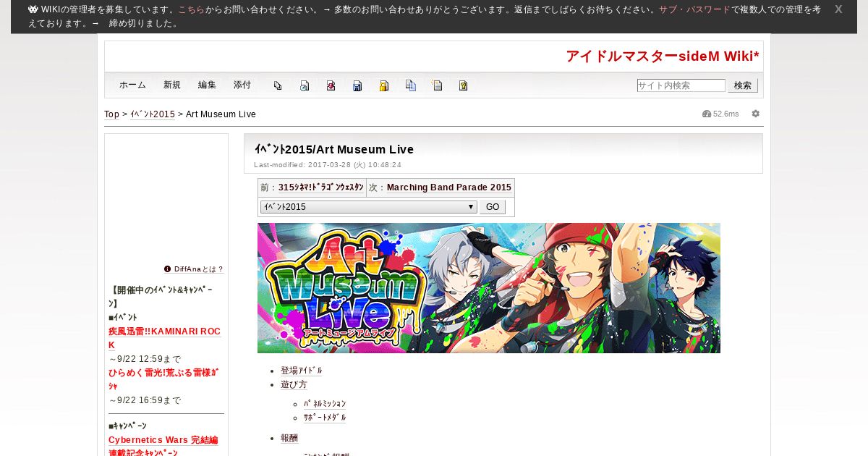Open the ホーム menu item

pyautogui.click(x=133, y=85)
